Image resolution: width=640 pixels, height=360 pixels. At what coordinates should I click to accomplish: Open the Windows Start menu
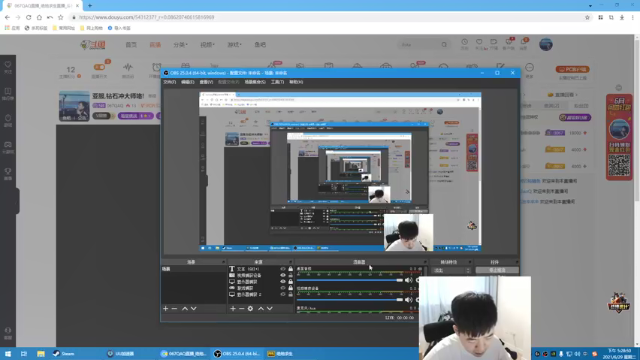tap(8, 353)
